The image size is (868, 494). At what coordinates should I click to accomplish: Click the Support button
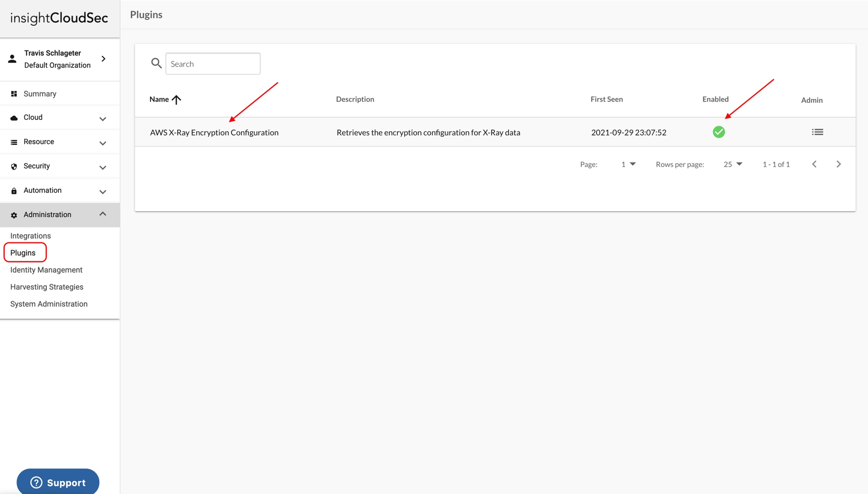click(x=58, y=482)
